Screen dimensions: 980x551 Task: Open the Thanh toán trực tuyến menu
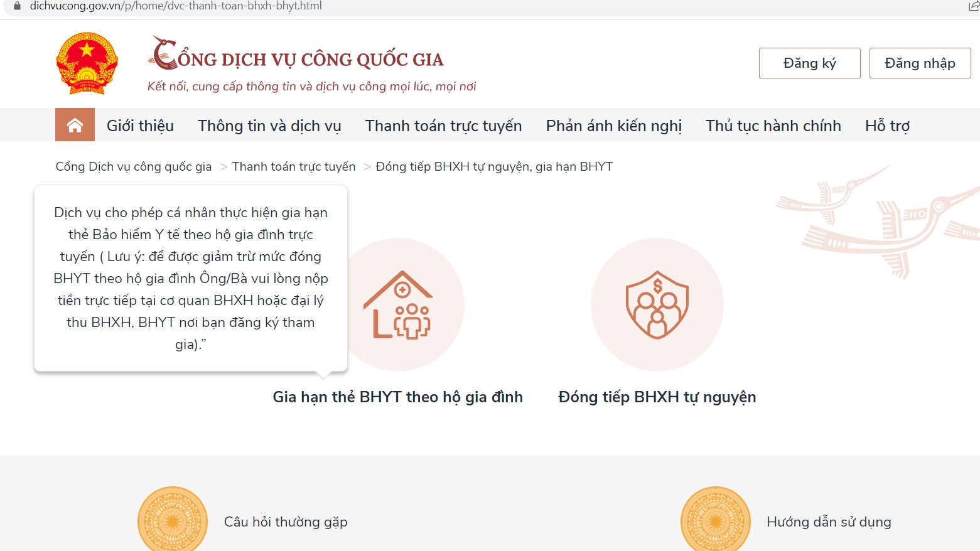pyautogui.click(x=443, y=126)
